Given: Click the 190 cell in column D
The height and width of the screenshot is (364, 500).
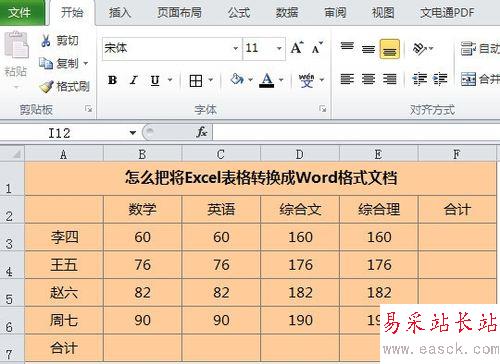Looking at the screenshot, I should click(300, 320).
